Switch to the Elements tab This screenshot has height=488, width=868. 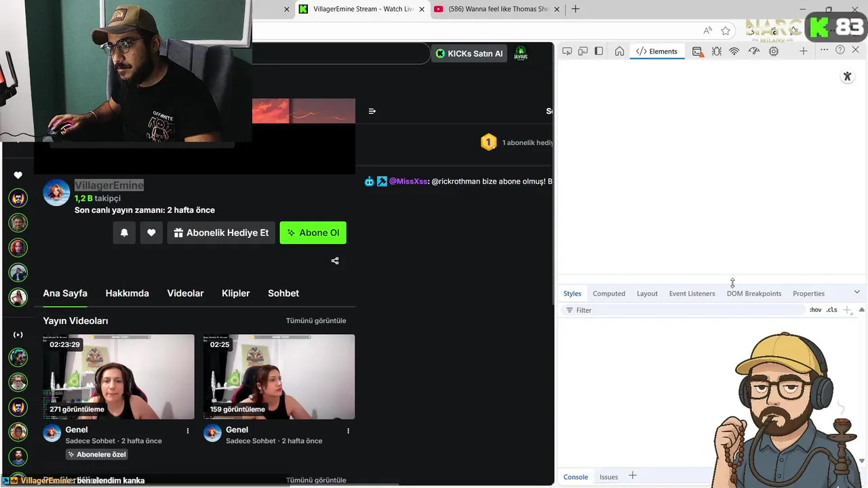pyautogui.click(x=657, y=51)
